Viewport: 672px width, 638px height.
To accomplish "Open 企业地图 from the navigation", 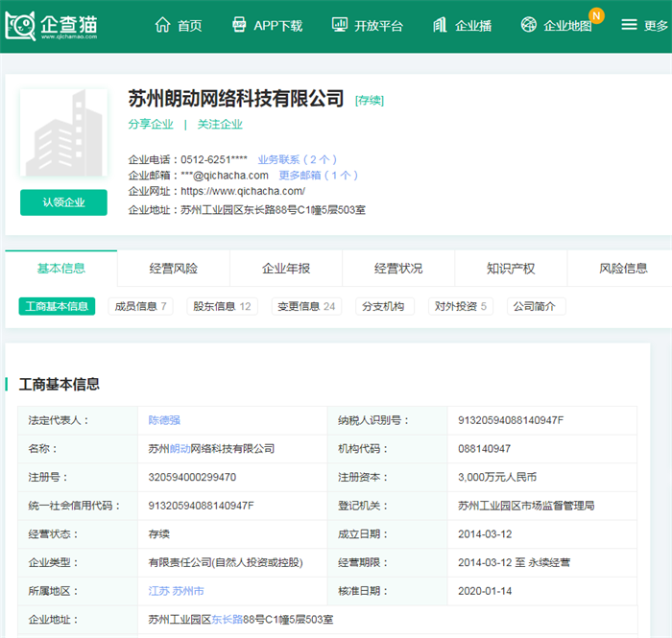I will pos(567,26).
